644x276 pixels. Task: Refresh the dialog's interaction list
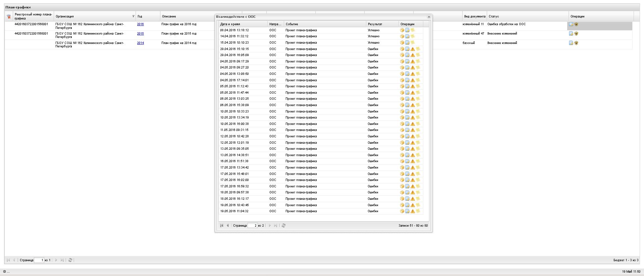point(283,226)
